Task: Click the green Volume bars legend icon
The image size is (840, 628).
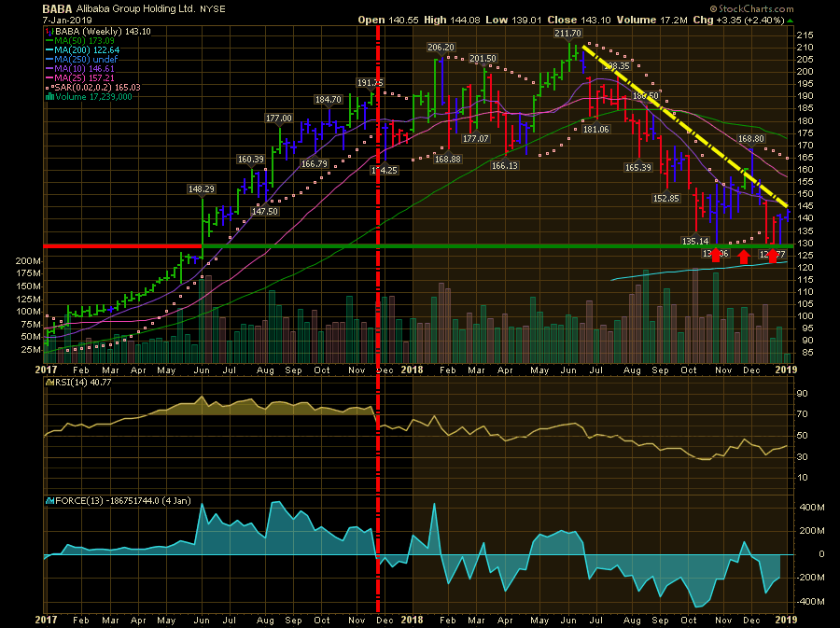Action: click(x=48, y=96)
